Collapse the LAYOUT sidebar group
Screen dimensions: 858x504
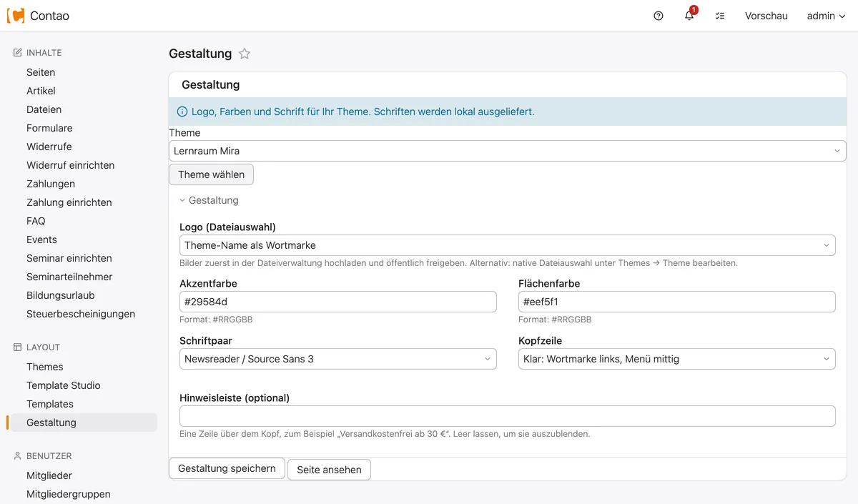[43, 347]
